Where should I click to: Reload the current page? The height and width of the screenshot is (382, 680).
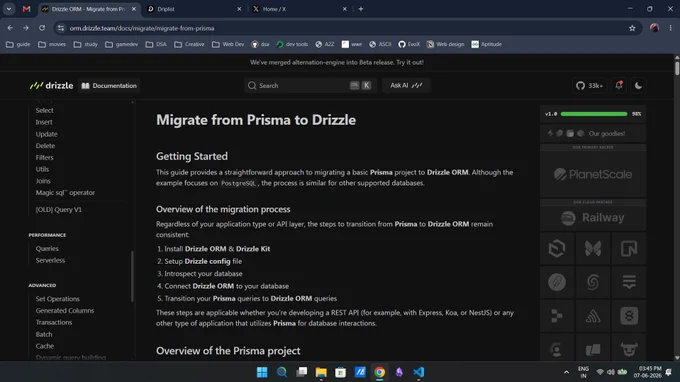click(42, 28)
